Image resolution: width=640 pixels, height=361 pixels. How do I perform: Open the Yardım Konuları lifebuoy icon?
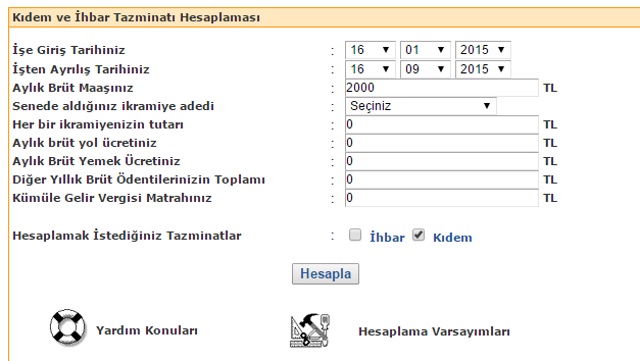click(x=68, y=328)
